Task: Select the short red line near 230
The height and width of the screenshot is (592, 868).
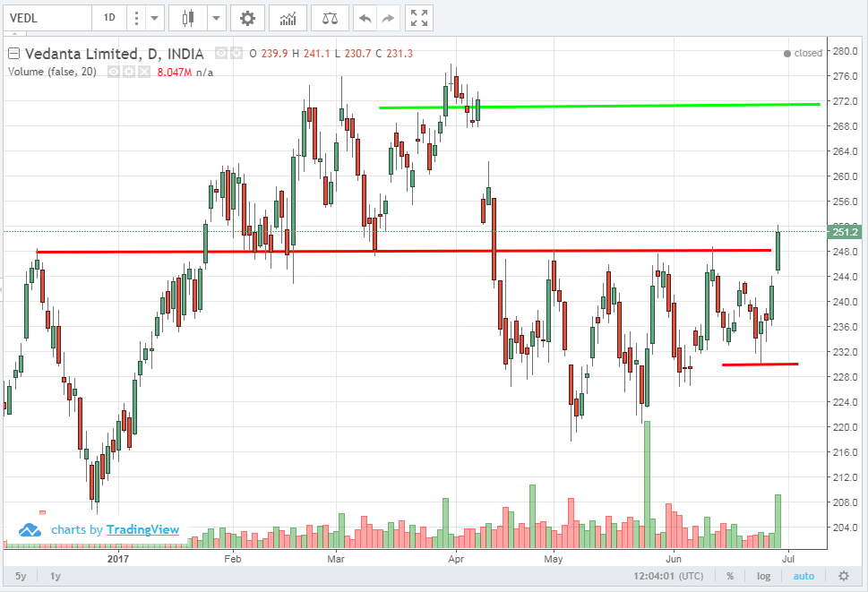Action: click(760, 364)
